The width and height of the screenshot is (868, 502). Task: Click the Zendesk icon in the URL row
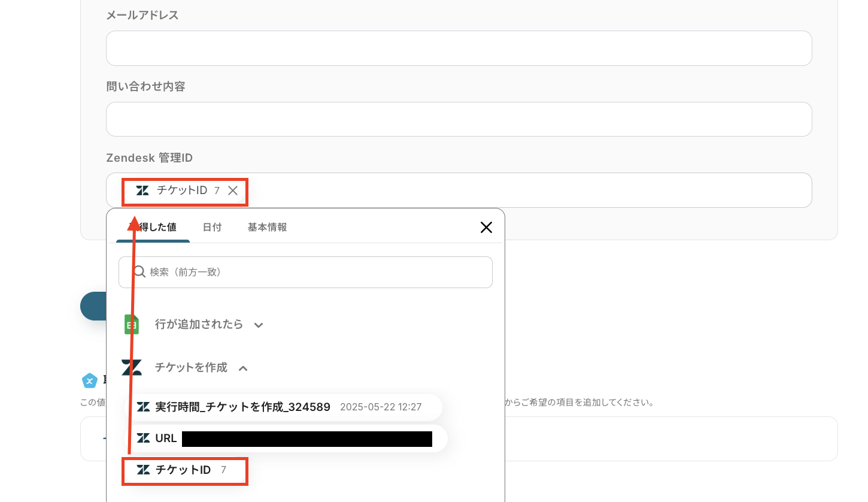(144, 439)
